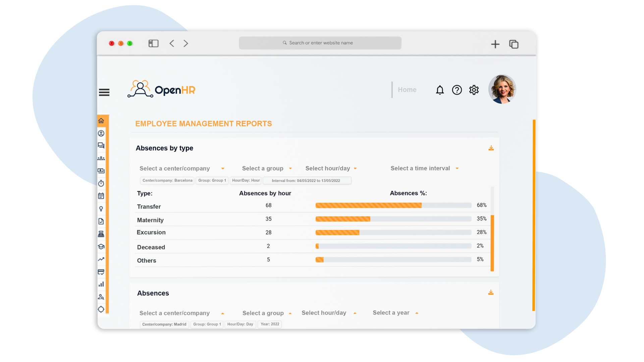Image resolution: width=644 pixels, height=362 pixels.
Task: Select the bar chart reports icon
Action: [x=101, y=284]
